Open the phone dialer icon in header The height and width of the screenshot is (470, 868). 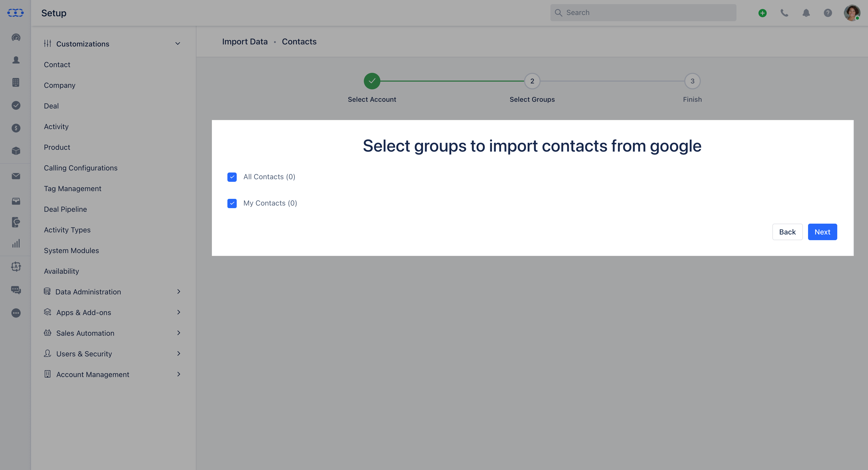(785, 13)
